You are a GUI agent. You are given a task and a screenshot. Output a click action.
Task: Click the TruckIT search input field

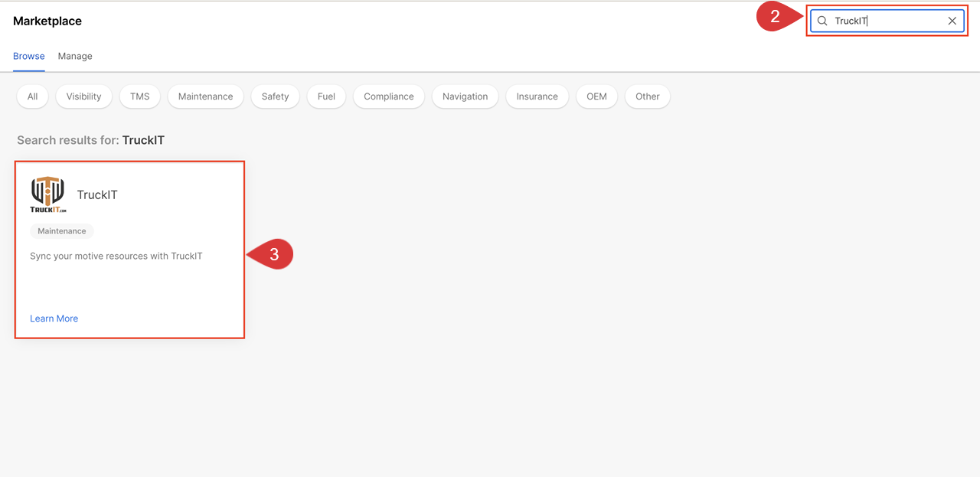point(887,21)
